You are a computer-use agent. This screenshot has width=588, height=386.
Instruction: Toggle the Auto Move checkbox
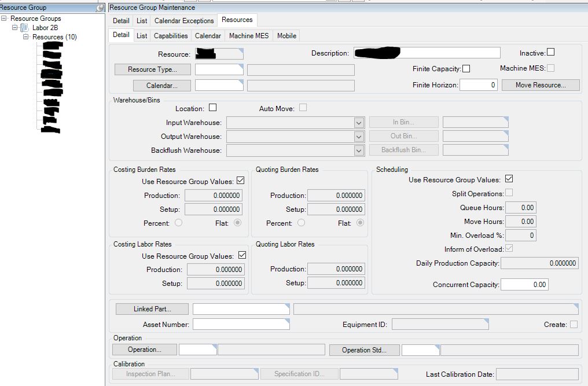tap(303, 108)
